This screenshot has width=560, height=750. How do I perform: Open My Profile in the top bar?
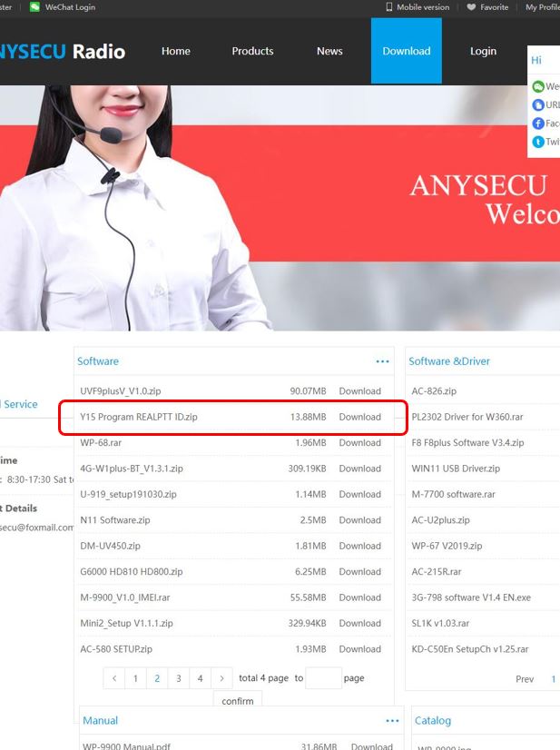click(543, 7)
